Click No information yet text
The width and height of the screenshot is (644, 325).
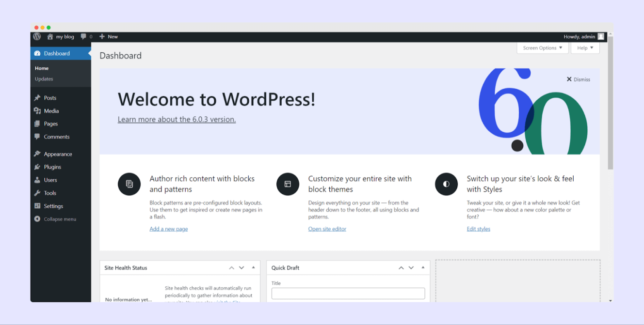[x=129, y=299]
